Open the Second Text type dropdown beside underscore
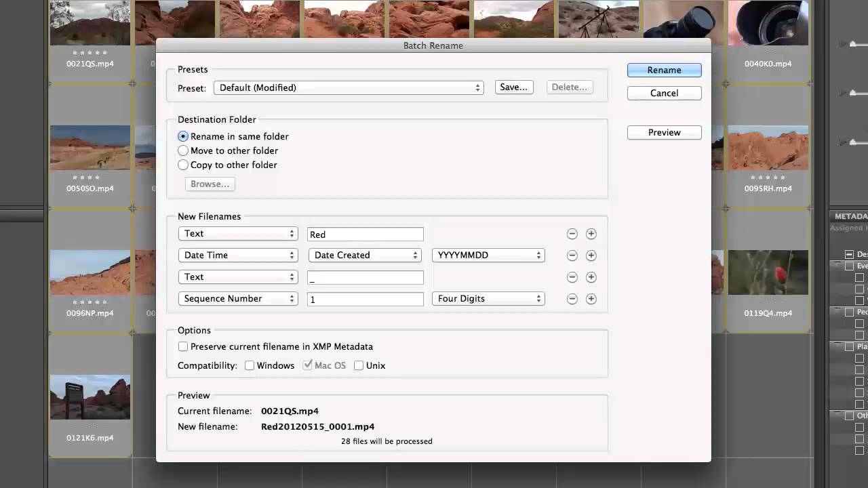Screen dimensions: 868x488 [x=238, y=277]
